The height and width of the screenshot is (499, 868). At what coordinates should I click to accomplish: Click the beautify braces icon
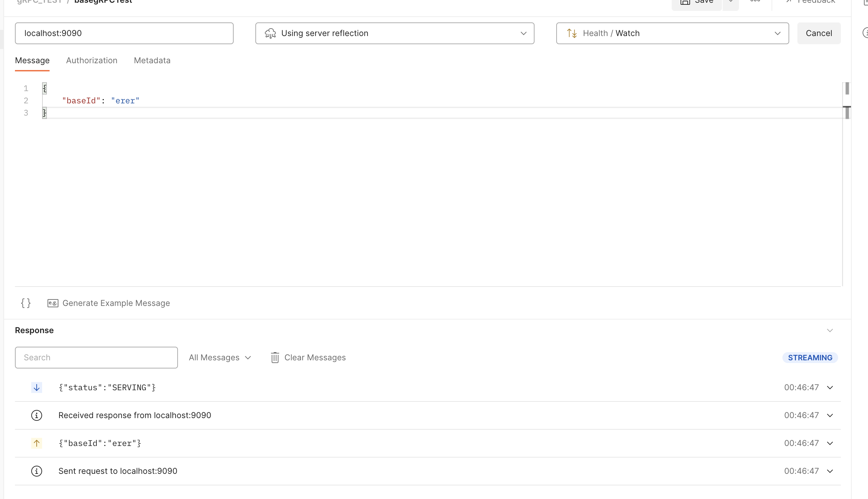tap(26, 303)
